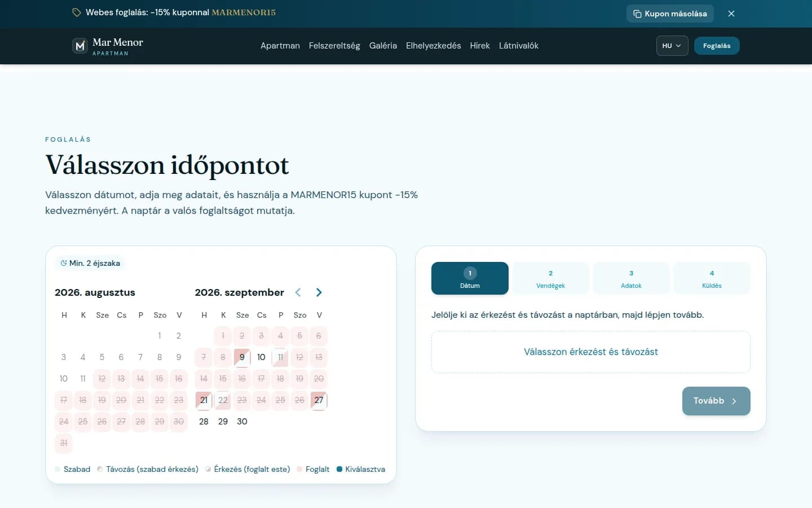Viewport: 812px width, 508px height.
Task: Select August 5 in the calendar
Action: 102,357
